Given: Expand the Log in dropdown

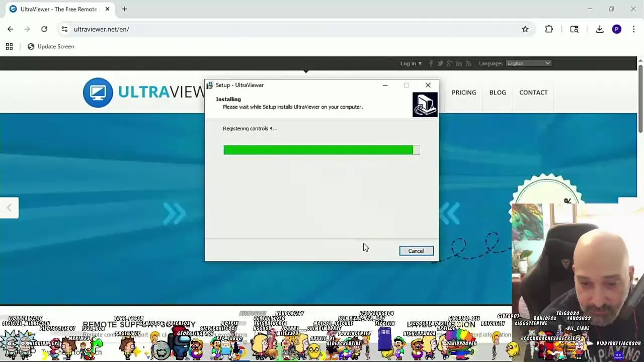Looking at the screenshot, I should [411, 63].
